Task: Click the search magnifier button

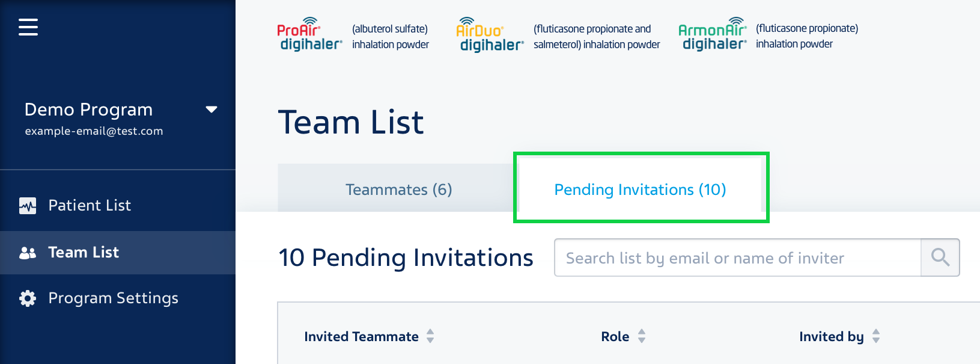Action: (x=940, y=258)
